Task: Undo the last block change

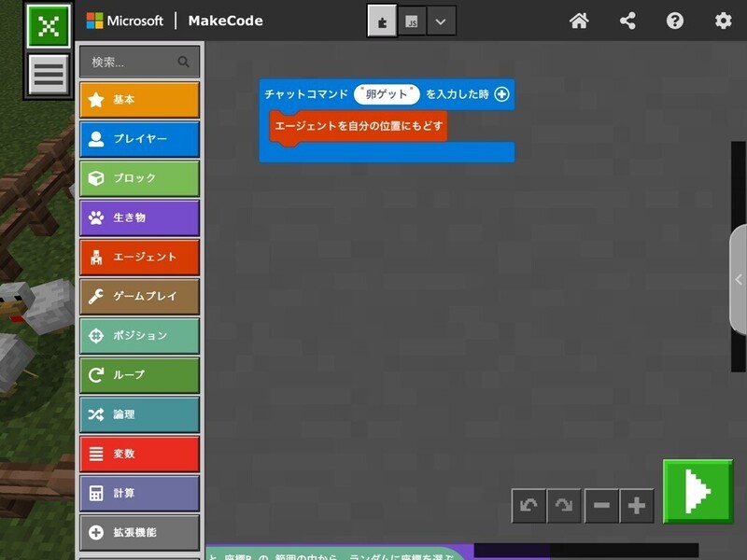Action: pos(529,506)
